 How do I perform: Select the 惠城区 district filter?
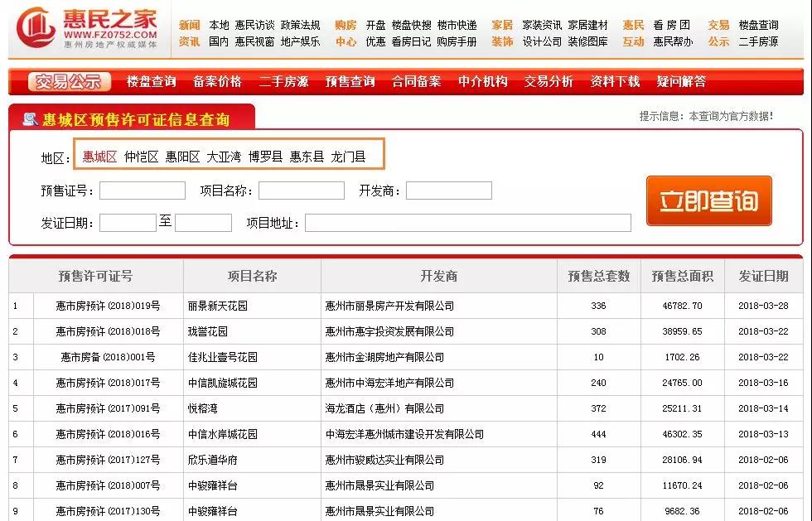click(x=100, y=157)
